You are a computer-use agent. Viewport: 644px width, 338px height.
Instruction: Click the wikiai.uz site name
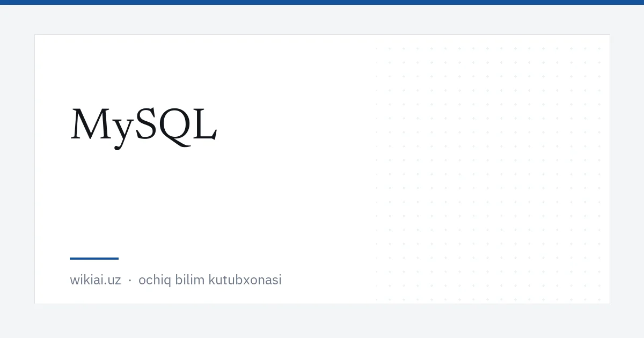click(x=96, y=280)
